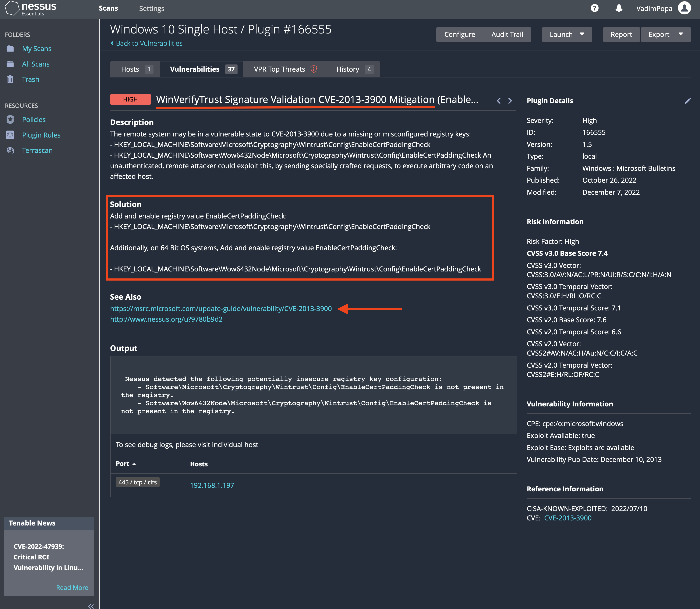Click the Configure button
Image resolution: width=700 pixels, height=609 pixels.
(459, 34)
